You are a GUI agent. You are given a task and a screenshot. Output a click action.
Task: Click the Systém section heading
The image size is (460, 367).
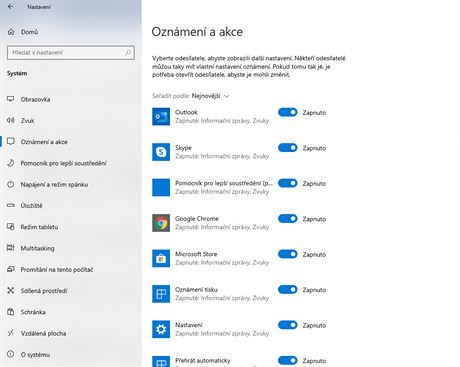17,73
